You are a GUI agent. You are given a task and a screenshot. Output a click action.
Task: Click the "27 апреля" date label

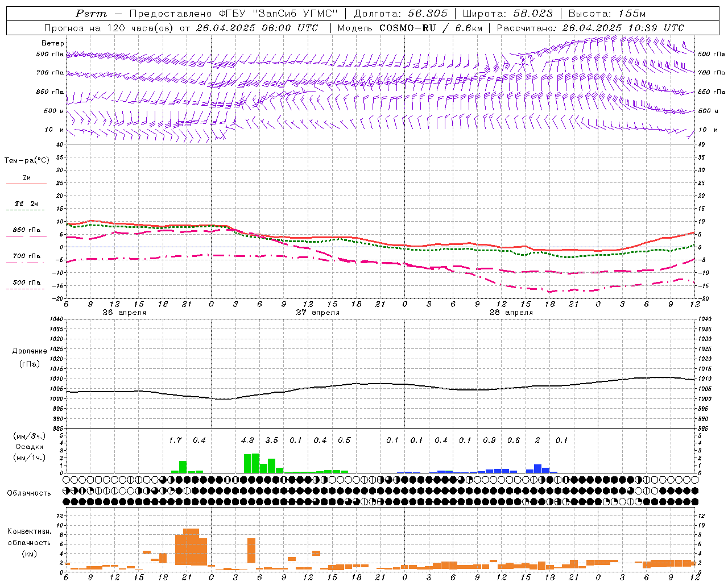coord(318,313)
